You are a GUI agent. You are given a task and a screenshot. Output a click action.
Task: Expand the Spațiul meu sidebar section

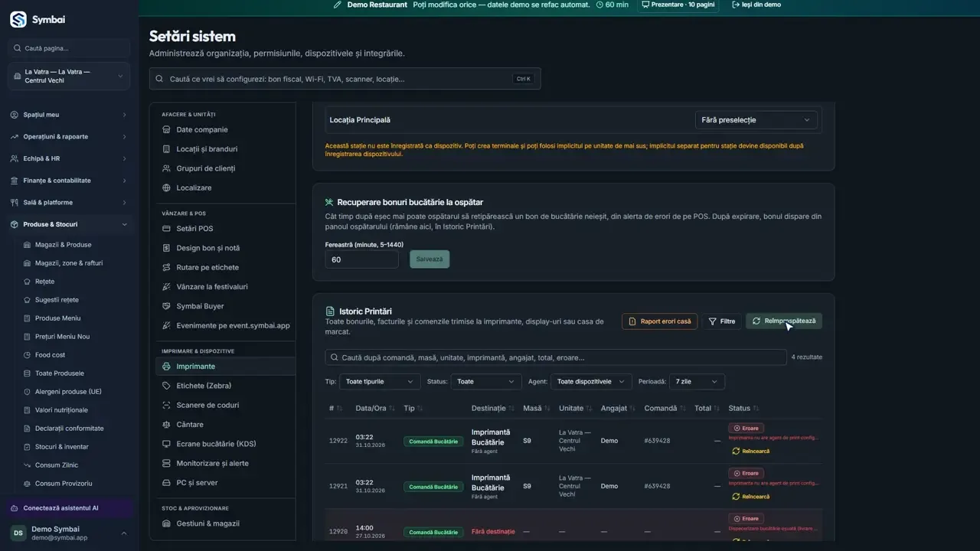[x=69, y=115]
